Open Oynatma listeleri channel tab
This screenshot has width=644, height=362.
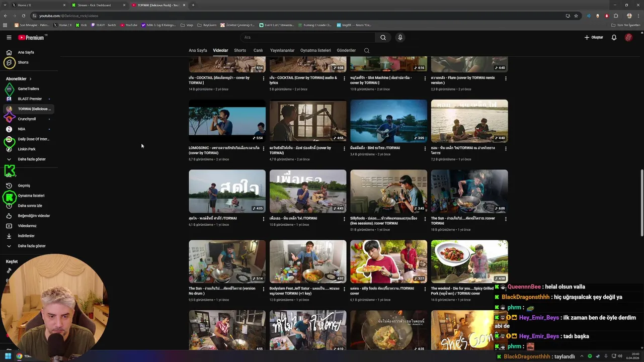315,50
